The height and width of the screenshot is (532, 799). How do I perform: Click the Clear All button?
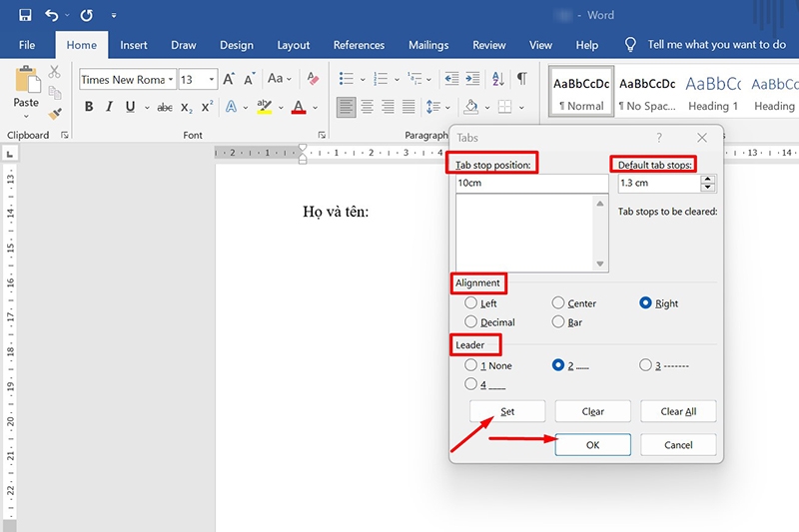tap(678, 411)
